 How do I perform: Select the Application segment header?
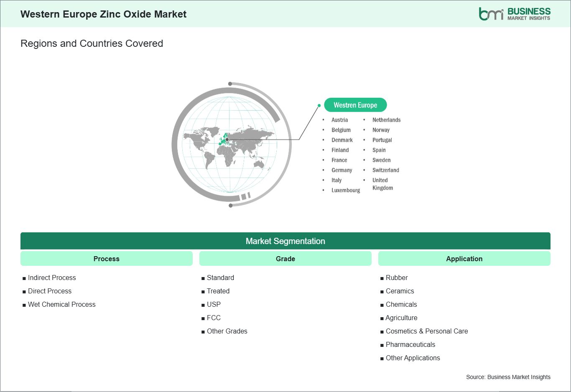coord(464,259)
